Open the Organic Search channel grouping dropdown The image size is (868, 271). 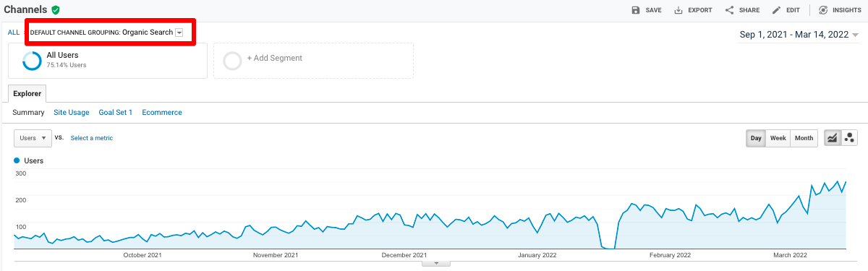click(x=179, y=33)
